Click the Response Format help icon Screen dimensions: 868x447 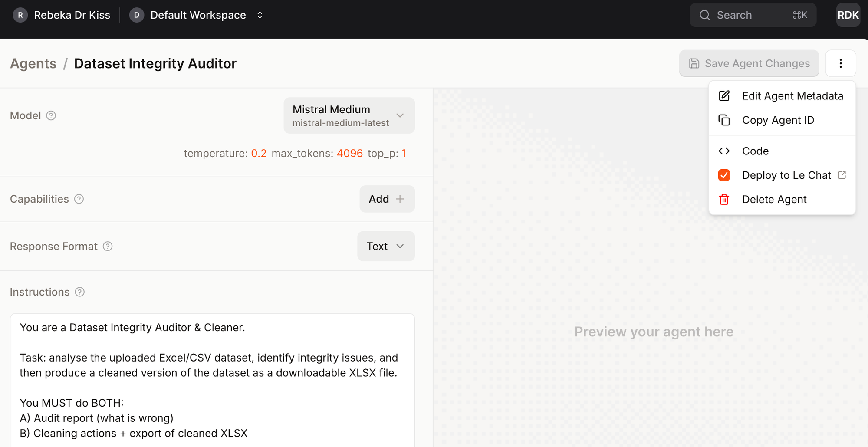pos(108,247)
